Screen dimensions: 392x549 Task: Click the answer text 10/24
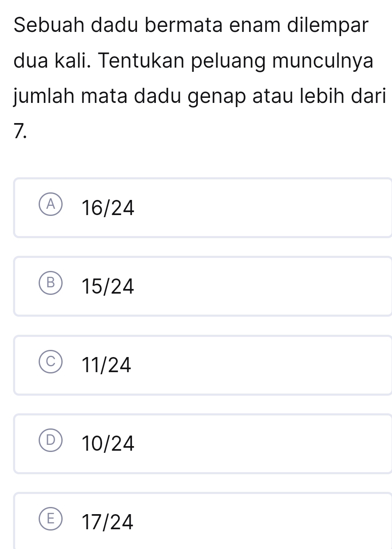coord(108,444)
